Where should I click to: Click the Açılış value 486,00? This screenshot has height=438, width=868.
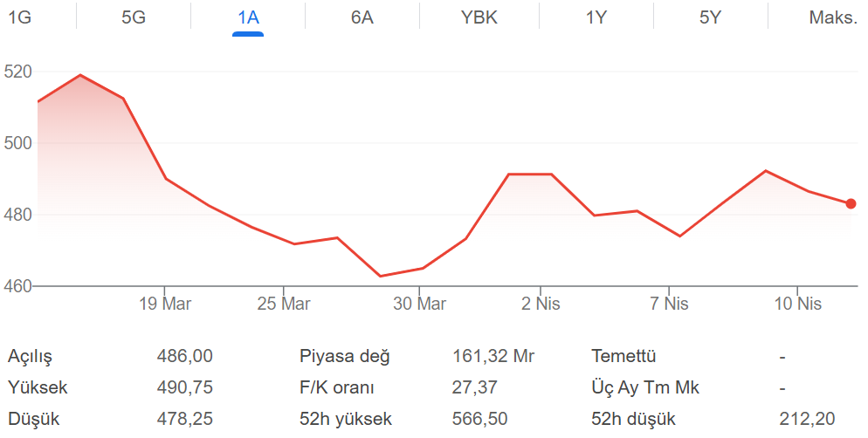[x=184, y=356]
